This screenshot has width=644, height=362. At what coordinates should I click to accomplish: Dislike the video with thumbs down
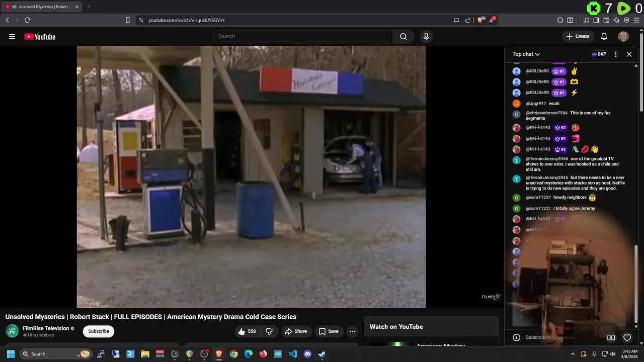click(269, 331)
